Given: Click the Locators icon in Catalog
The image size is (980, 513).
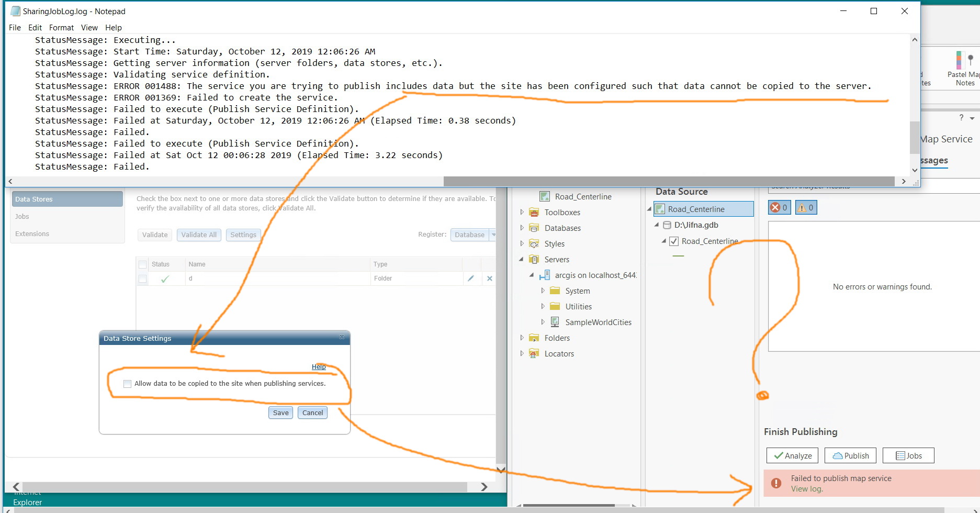Looking at the screenshot, I should pyautogui.click(x=534, y=354).
